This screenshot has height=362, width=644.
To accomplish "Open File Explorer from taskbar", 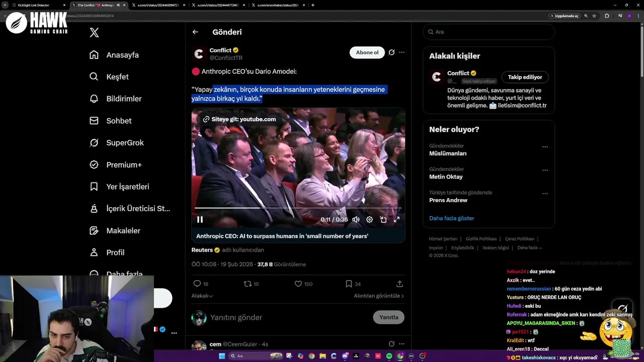I will [323, 356].
